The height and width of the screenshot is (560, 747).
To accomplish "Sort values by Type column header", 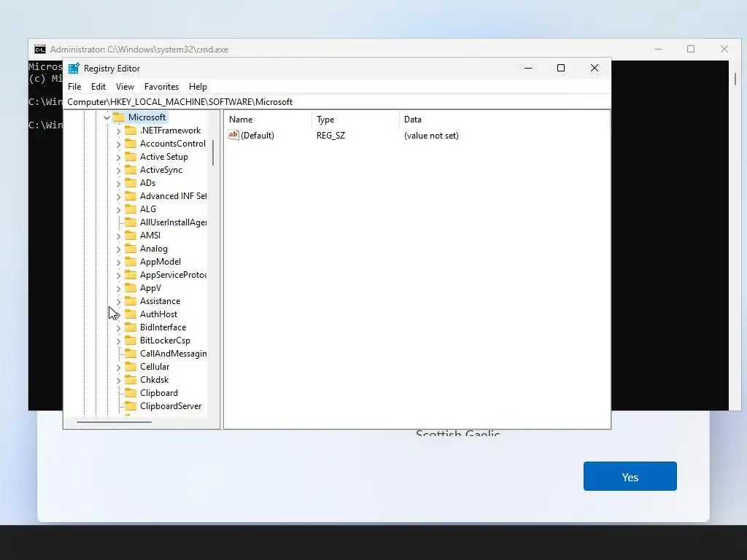I will point(356,120).
